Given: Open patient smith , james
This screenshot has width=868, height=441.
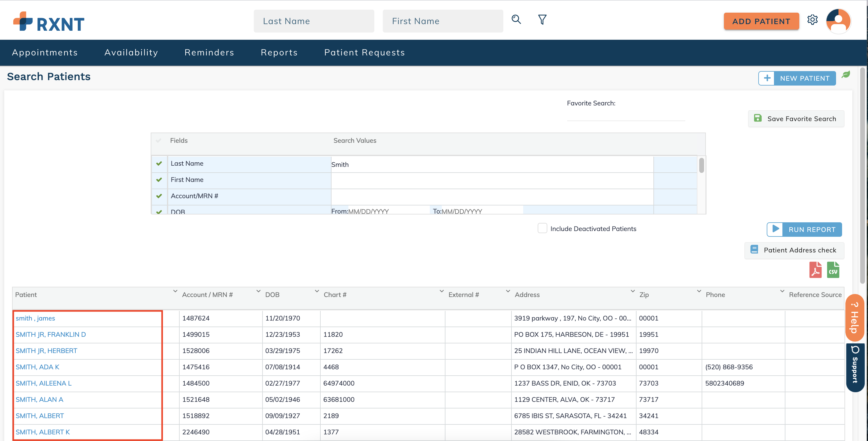Looking at the screenshot, I should [35, 318].
